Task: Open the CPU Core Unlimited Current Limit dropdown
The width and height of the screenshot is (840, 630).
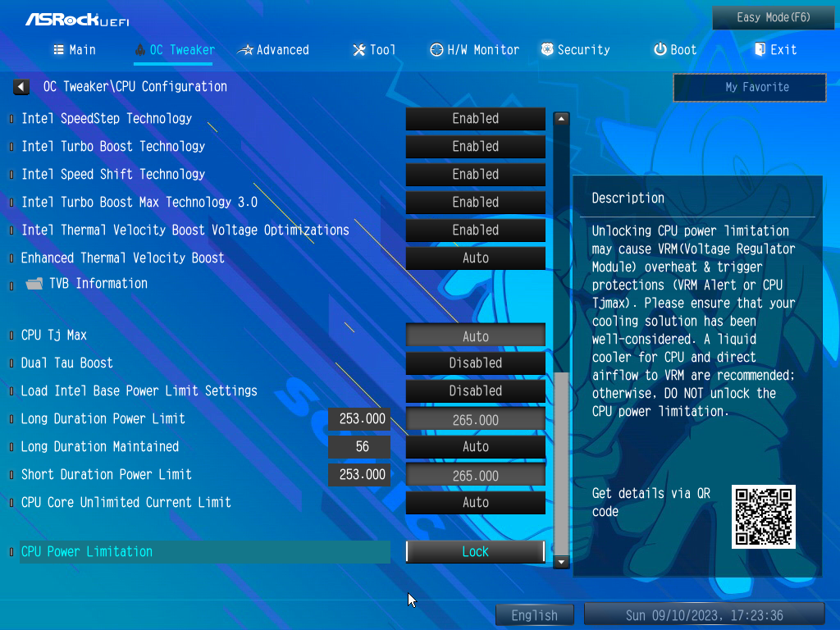Action: click(475, 503)
